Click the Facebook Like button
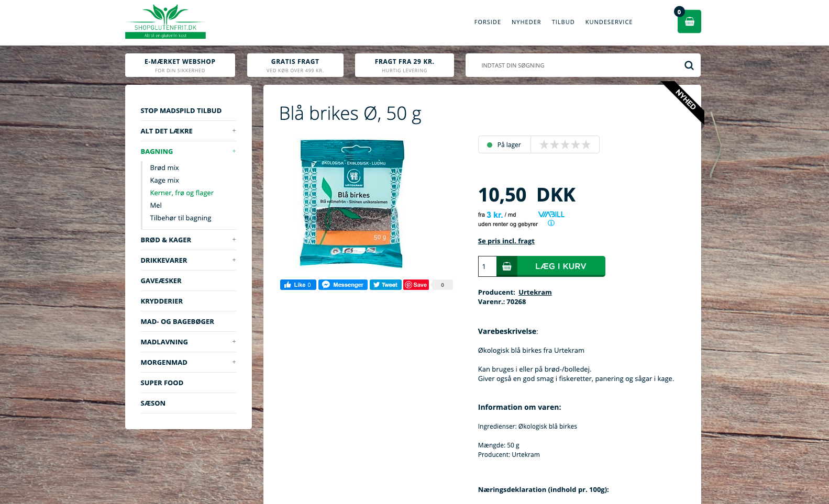Image resolution: width=829 pixels, height=504 pixels. tap(298, 285)
